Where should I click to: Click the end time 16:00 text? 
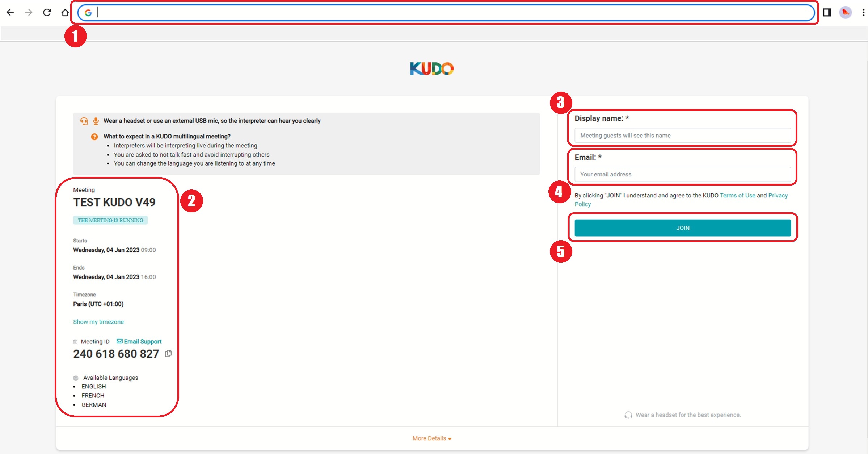coord(148,277)
